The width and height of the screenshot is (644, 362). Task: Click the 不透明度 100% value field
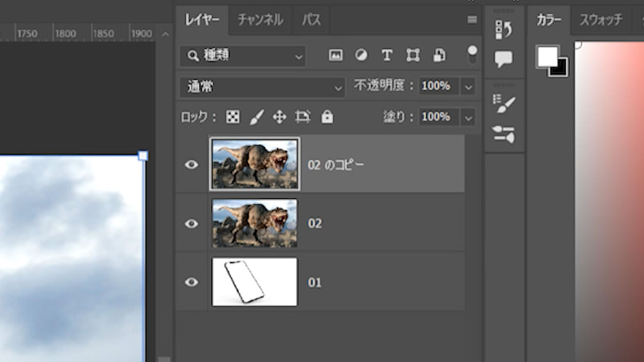[x=439, y=86]
